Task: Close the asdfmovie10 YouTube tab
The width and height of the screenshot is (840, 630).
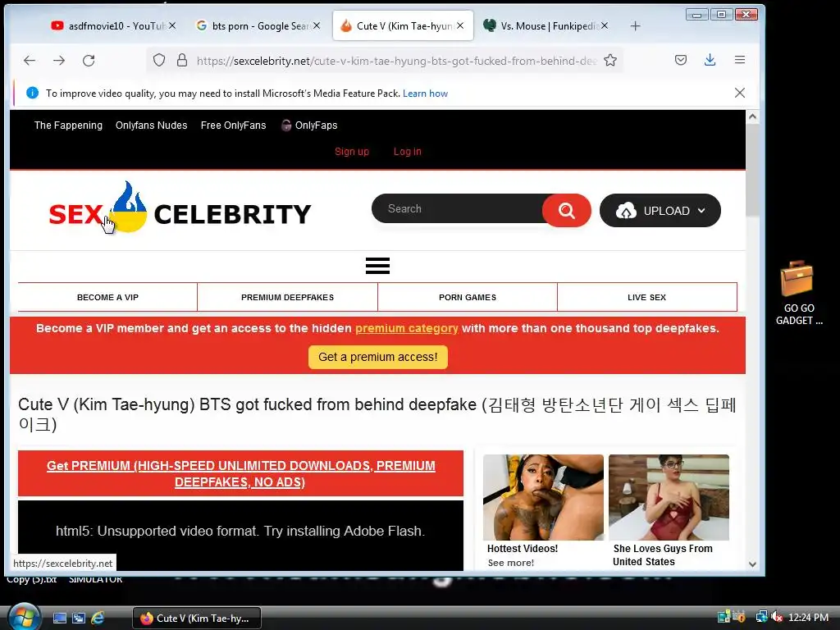Action: tap(172, 25)
